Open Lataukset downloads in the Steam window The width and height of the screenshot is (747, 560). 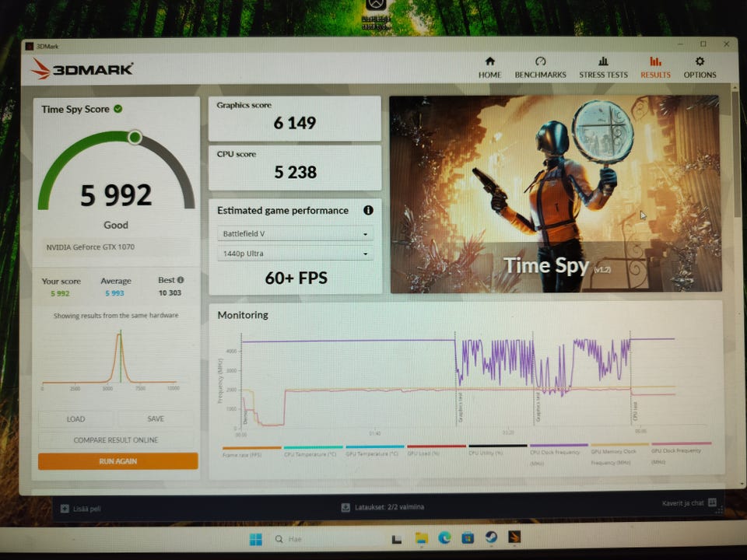(x=383, y=507)
